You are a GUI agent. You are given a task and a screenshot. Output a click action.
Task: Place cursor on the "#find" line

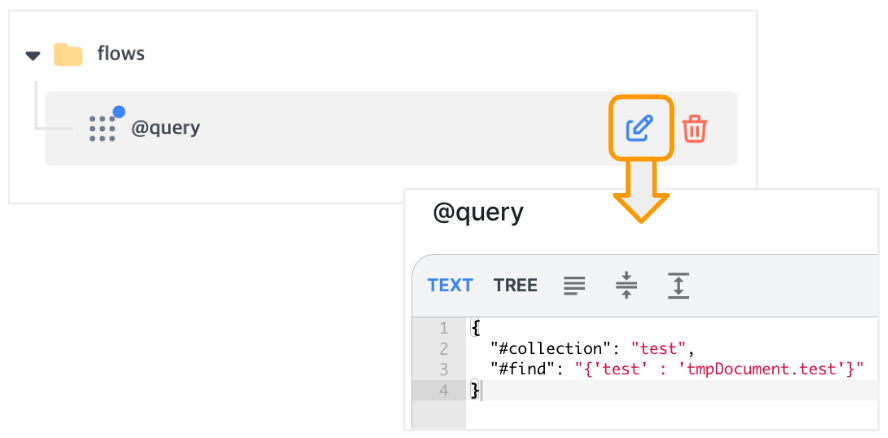pos(677,370)
